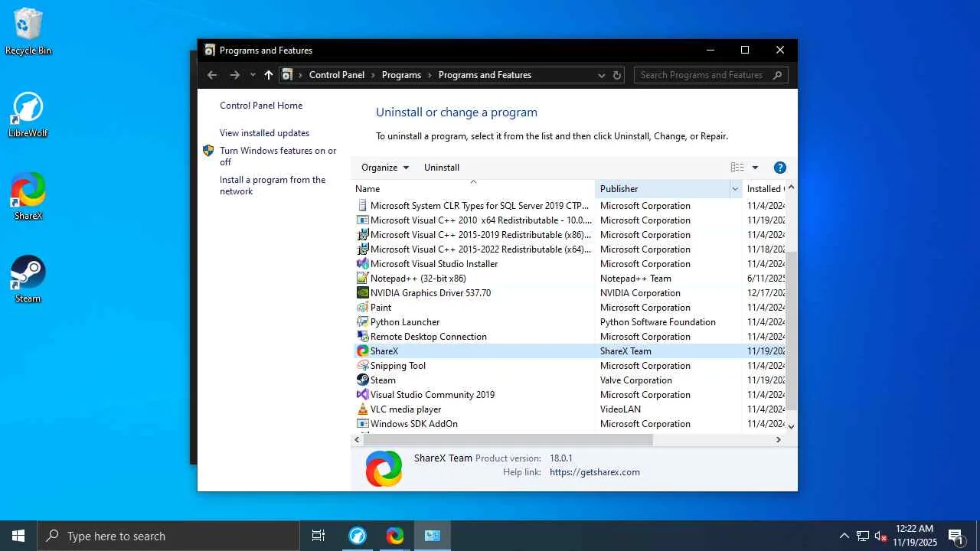The image size is (980, 551).
Task: Open the Windows Start menu
Action: click(x=18, y=536)
